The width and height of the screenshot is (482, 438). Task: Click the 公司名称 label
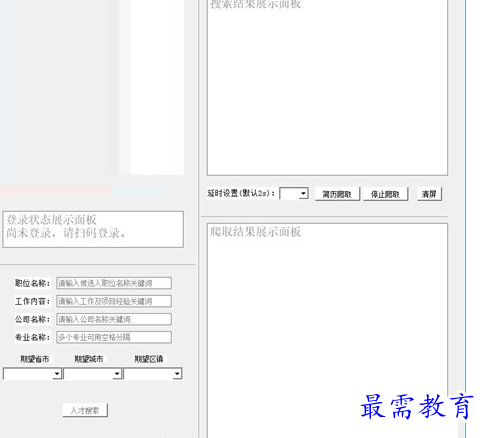pos(32,319)
